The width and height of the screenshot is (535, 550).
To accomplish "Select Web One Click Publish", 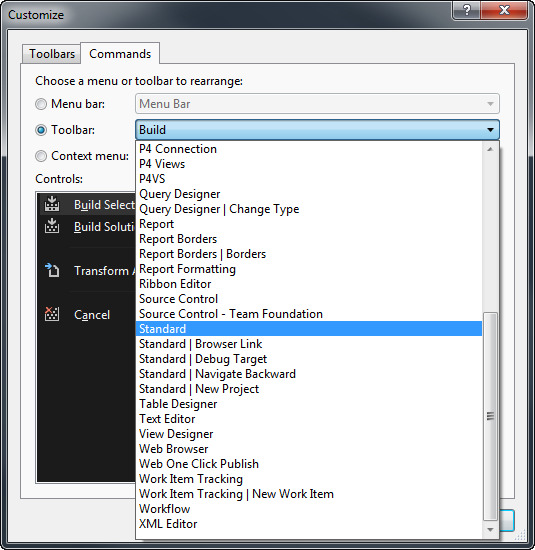I will point(309,464).
